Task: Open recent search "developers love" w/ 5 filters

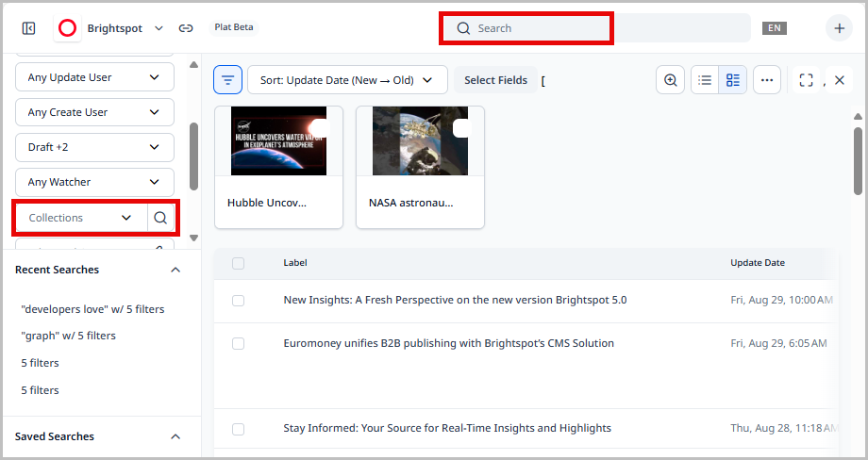Action: 93,309
